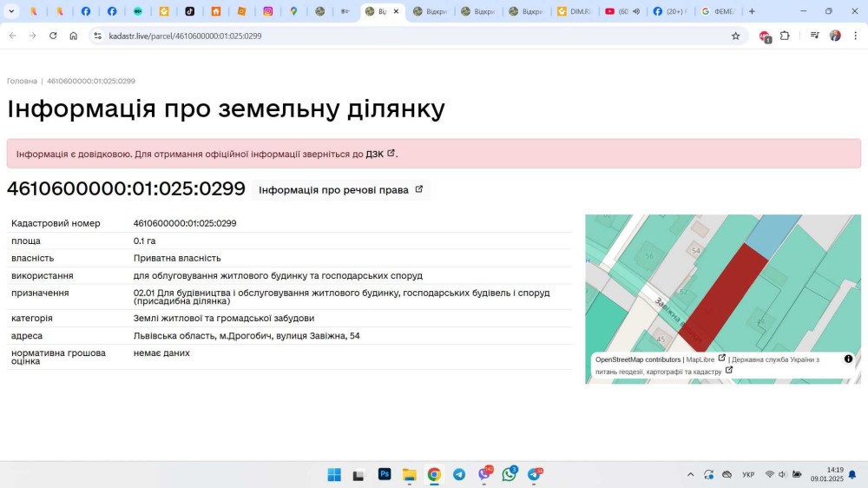Click the address bar URL

tap(186, 36)
